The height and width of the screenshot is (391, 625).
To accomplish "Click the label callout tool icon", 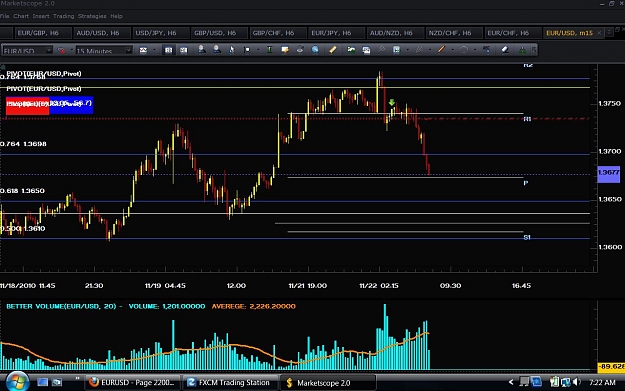I will pyautogui.click(x=285, y=50).
